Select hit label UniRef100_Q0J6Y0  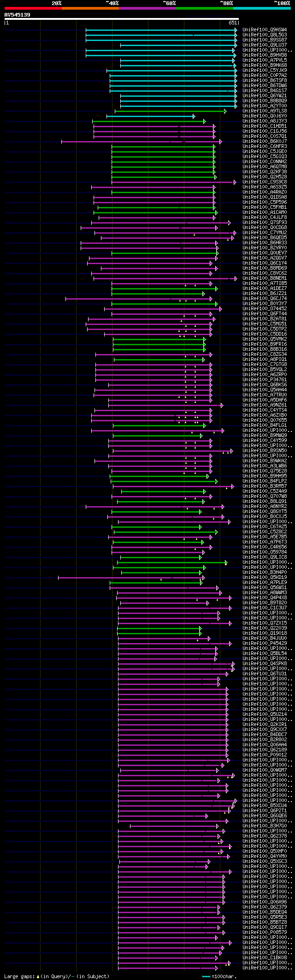[x=265, y=116]
